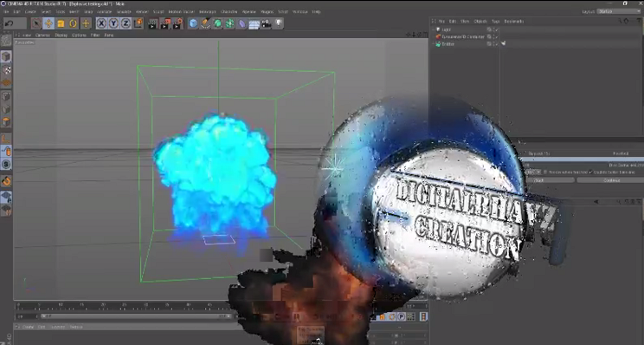The height and width of the screenshot is (345, 644).
Task: Toggle the Update Editor Timeline checkbox
Action: pos(591,172)
